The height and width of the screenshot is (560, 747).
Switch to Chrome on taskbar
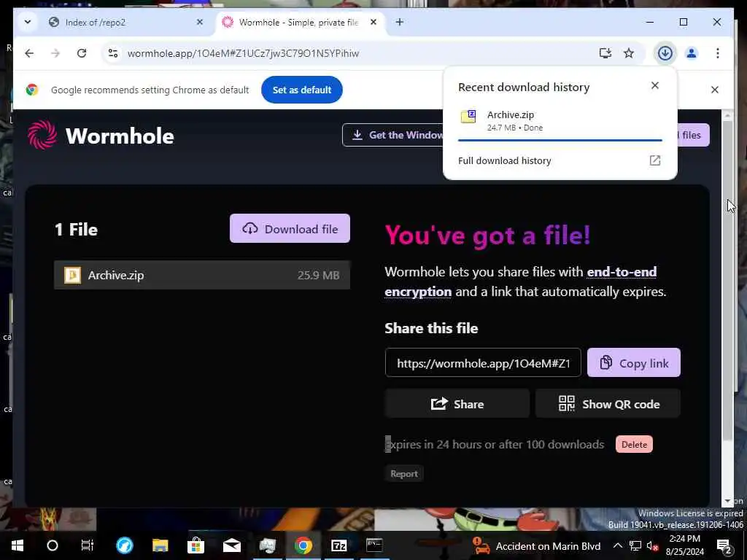pyautogui.click(x=303, y=545)
